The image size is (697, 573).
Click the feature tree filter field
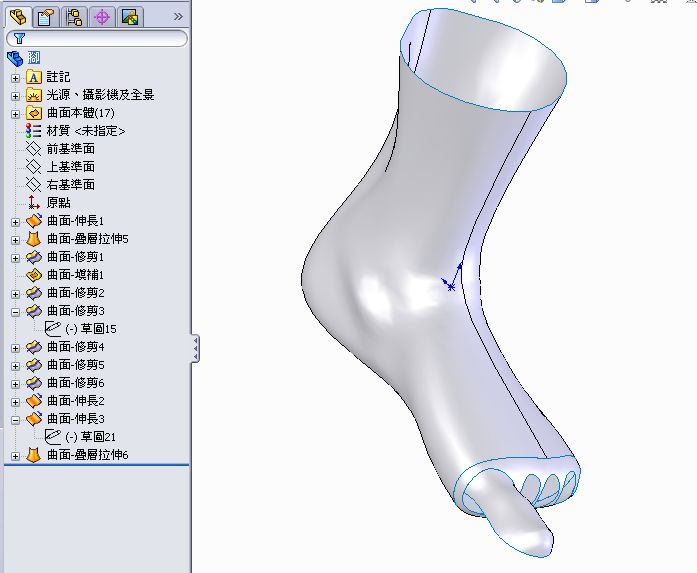point(97,39)
